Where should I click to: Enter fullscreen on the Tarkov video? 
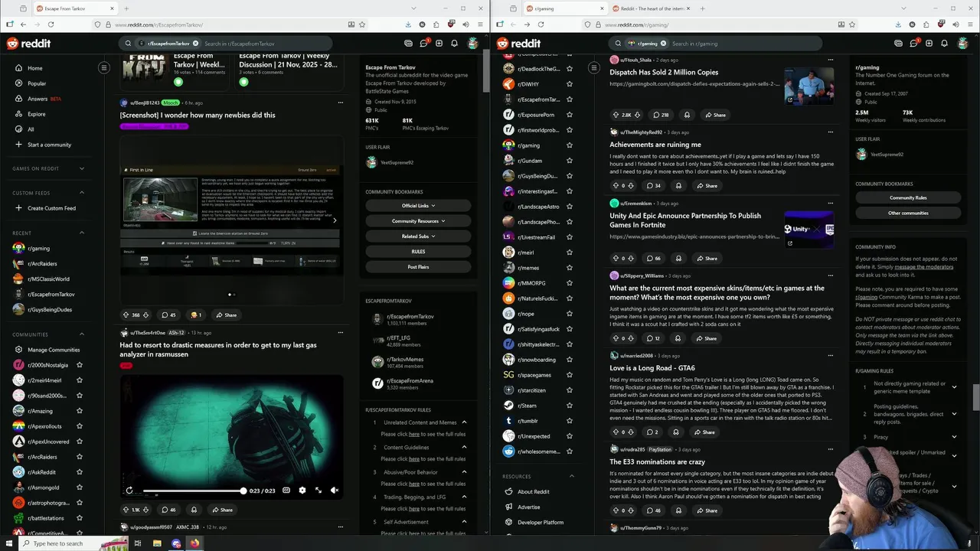tap(318, 491)
